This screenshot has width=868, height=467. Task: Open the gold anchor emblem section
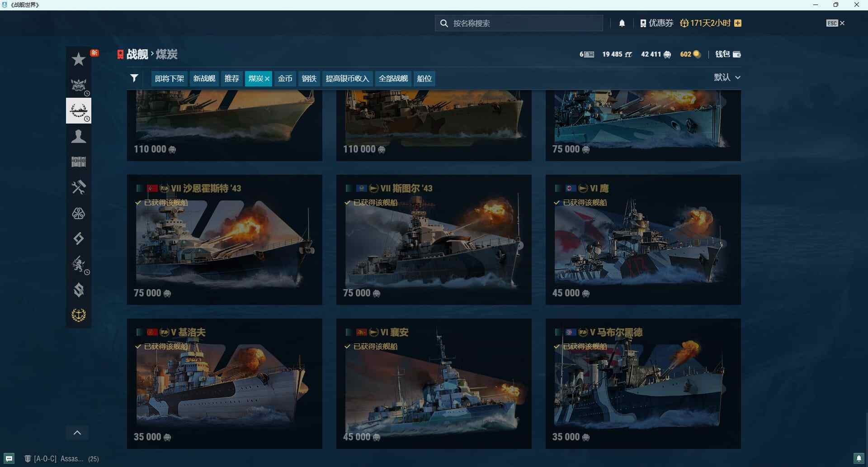(79, 315)
